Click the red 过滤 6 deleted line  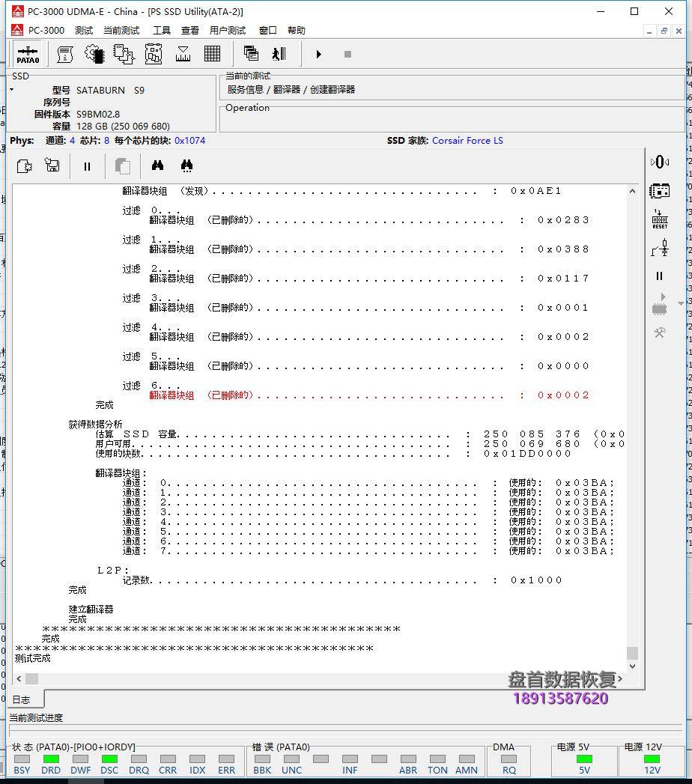point(369,395)
